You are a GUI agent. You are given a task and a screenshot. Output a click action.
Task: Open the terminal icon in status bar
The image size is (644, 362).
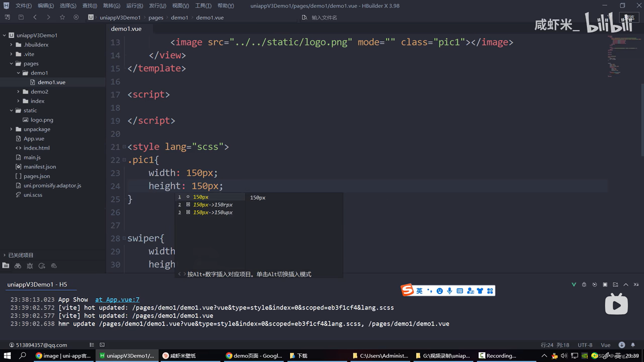[102, 345]
